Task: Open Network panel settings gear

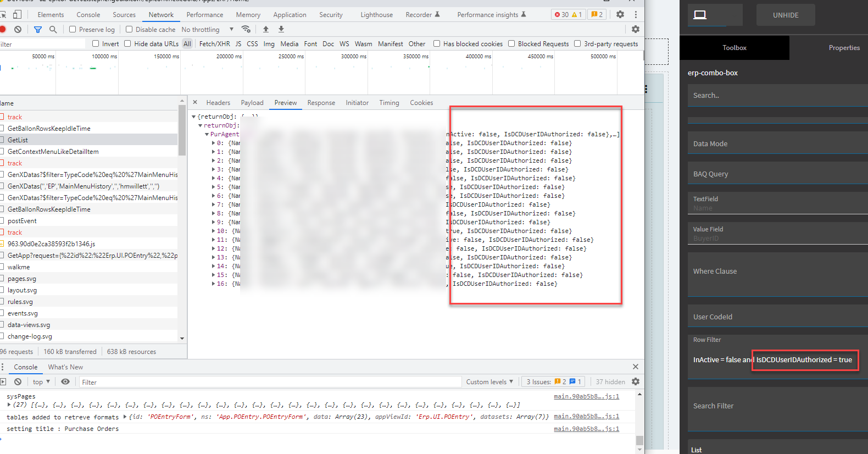Action: [x=636, y=29]
